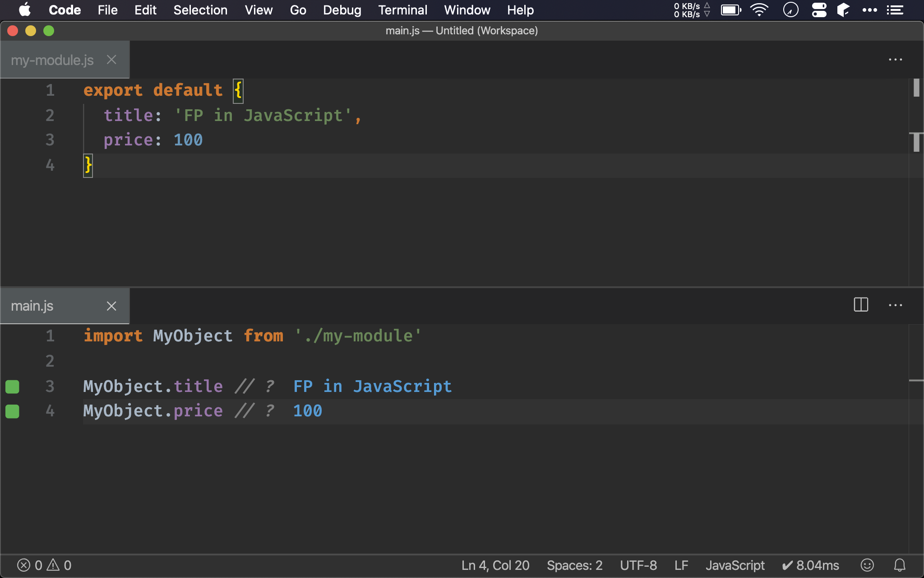Open the more actions menu of main.js editor
924x578 pixels.
[x=895, y=305]
